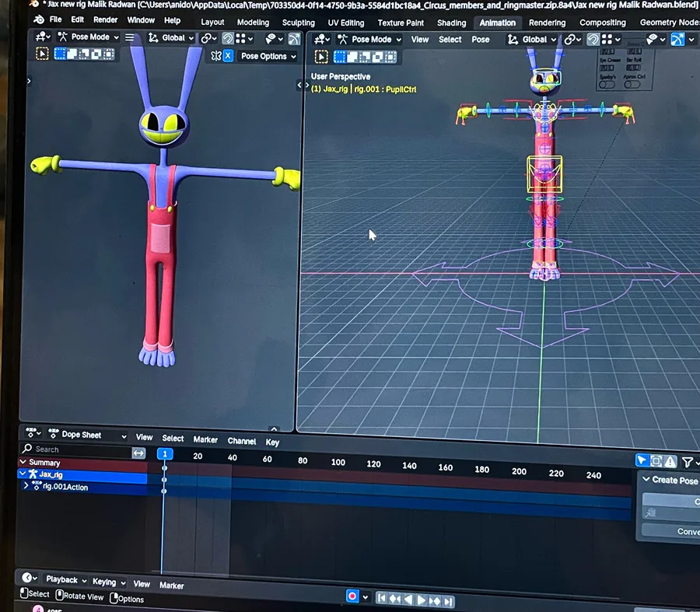Viewport: 700px width, 612px height.
Task: Open left viewport editor type dropdown
Action: [43, 37]
